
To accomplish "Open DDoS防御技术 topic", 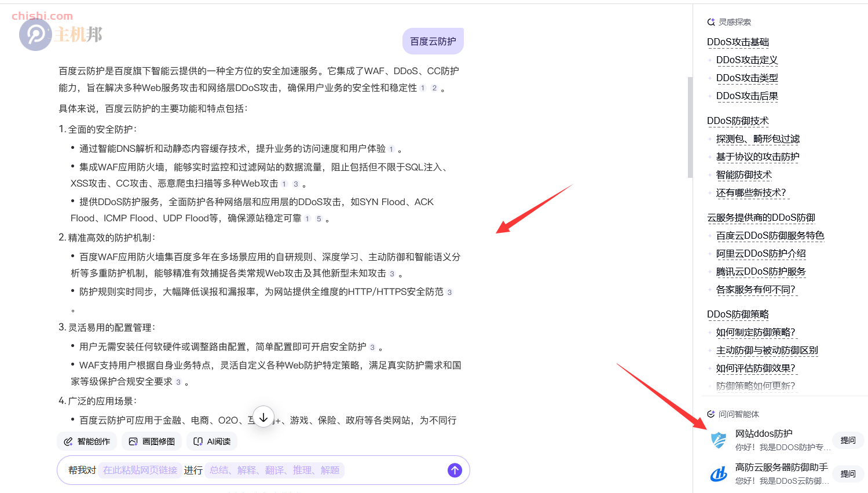I will click(x=738, y=120).
